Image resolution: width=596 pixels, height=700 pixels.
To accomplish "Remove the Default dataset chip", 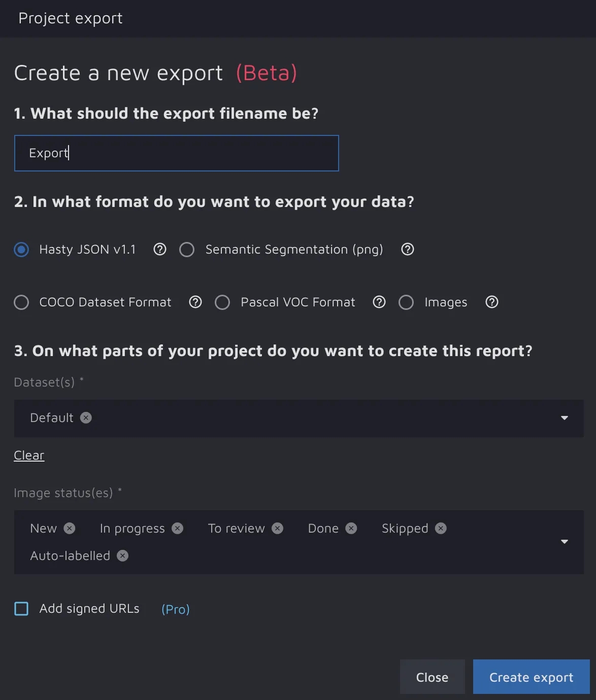I will click(x=86, y=417).
